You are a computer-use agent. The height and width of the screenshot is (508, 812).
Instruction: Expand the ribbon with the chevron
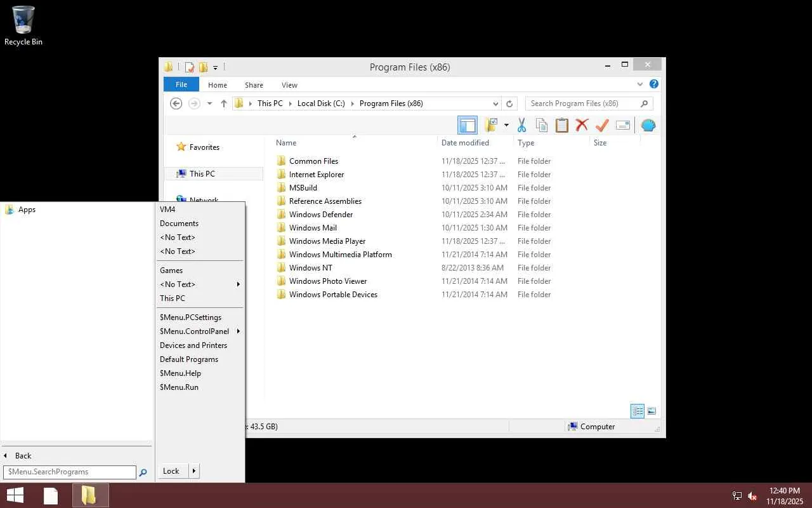(639, 84)
